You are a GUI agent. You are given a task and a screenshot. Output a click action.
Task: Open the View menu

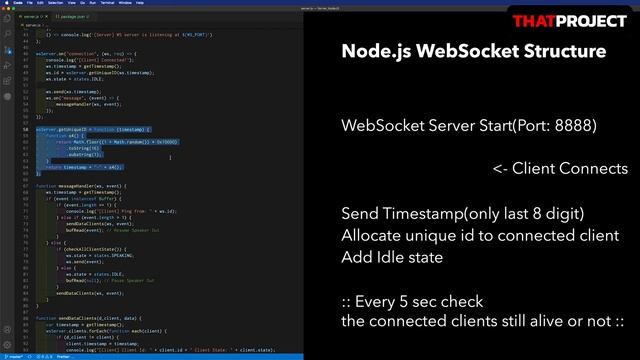click(71, 2)
